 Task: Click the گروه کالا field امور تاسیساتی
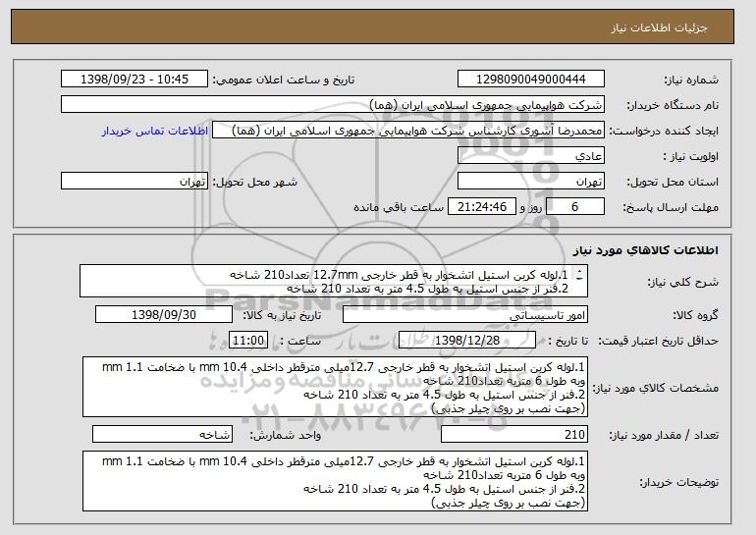pyautogui.click(x=465, y=315)
